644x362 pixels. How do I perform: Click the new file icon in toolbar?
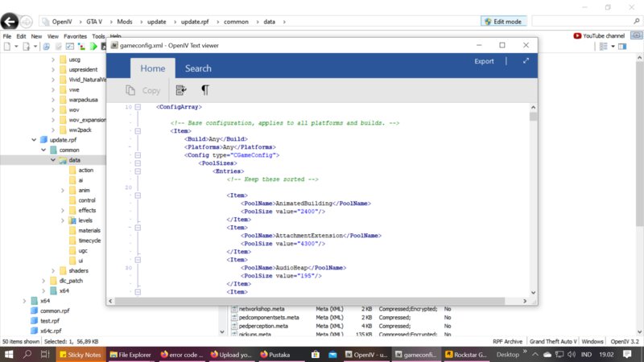point(6,47)
